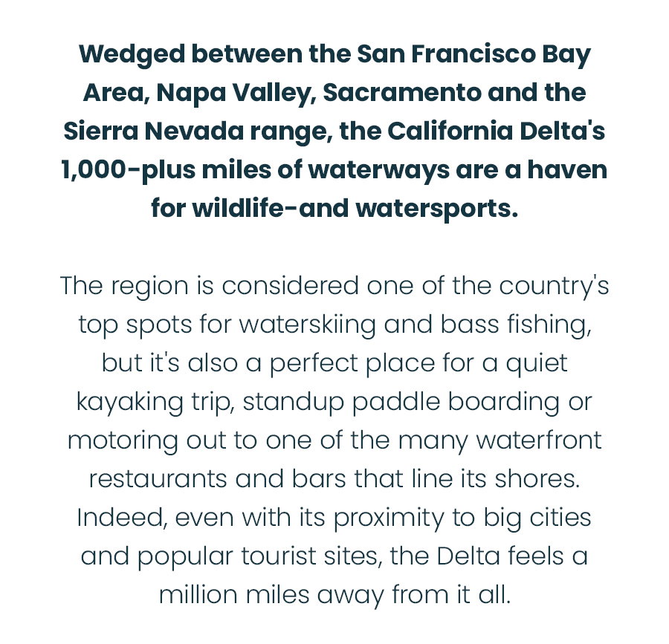Click 'The region' at the paragraph start
Image resolution: width=669 pixels, height=644 pixels.
click(124, 286)
